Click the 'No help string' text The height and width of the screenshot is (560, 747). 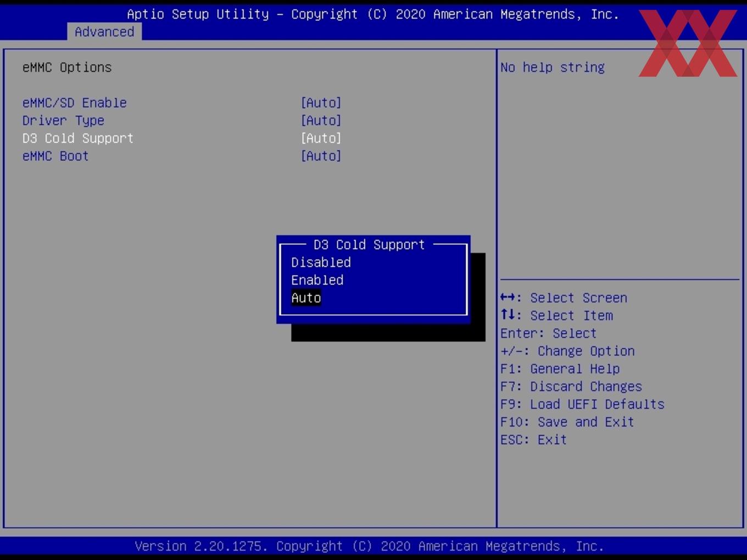point(553,68)
